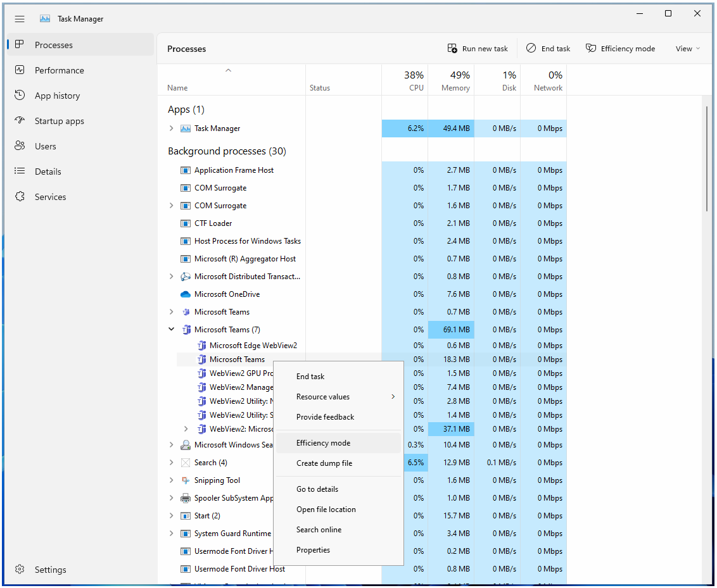Click the End task toolbar icon
This screenshot has width=717, height=588.
tap(531, 48)
